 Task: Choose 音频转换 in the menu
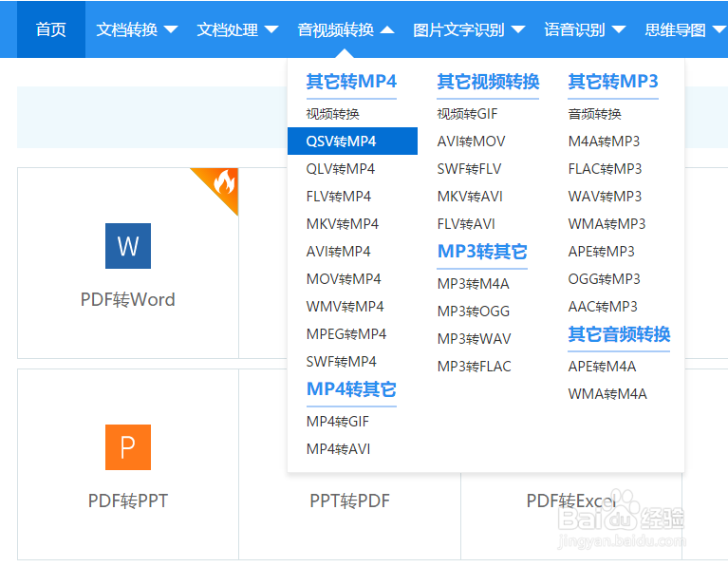coord(595,114)
